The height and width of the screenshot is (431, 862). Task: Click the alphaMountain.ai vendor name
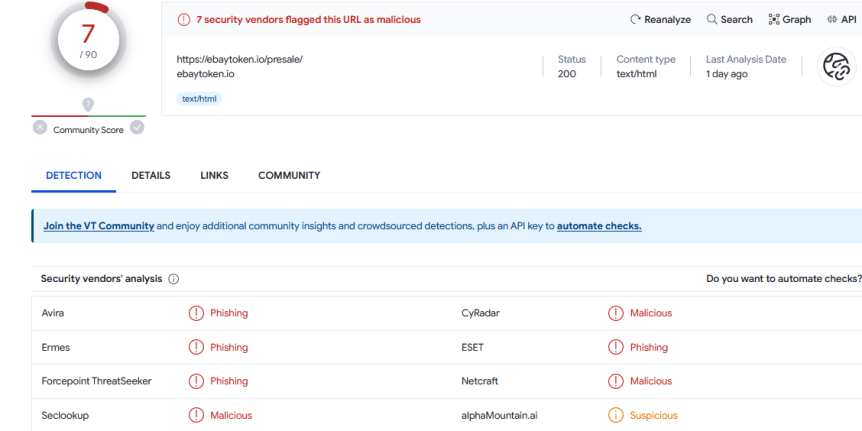[x=499, y=415]
